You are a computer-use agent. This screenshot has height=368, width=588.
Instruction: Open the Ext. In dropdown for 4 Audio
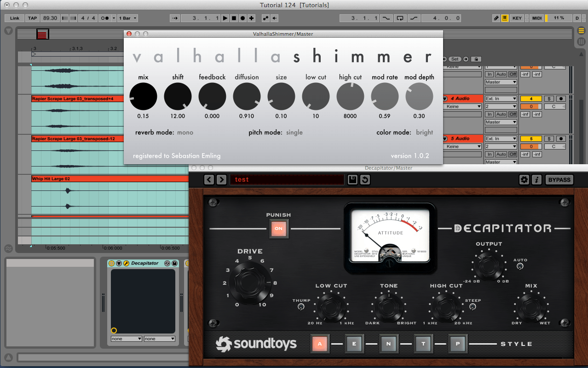(501, 98)
